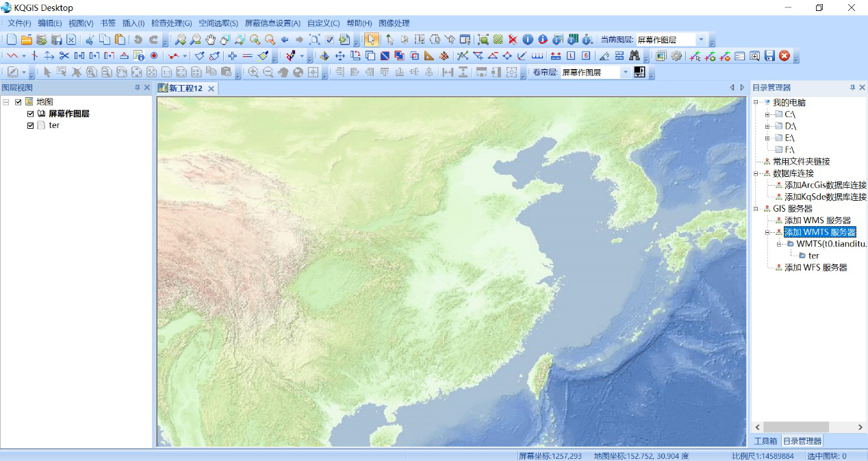This screenshot has height=461, width=868.
Task: Open the 当前图层 dropdown list
Action: click(700, 40)
